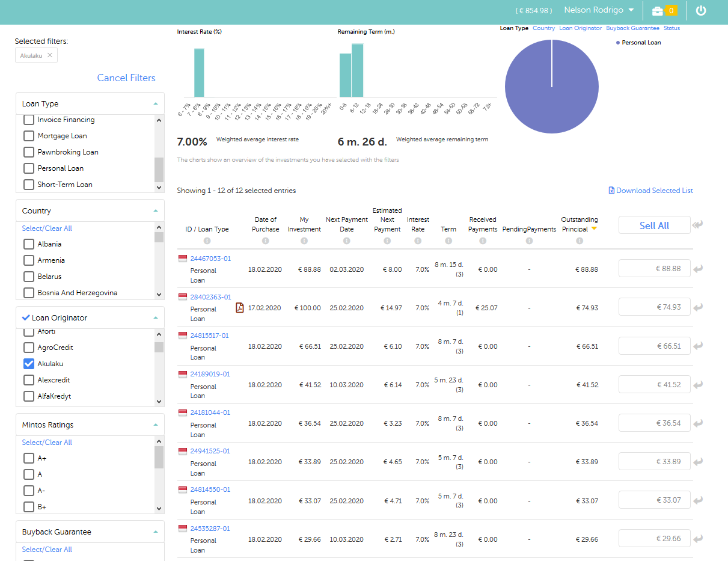Click the double-arrow icon next to Sell All
The image size is (728, 561).
(x=697, y=225)
